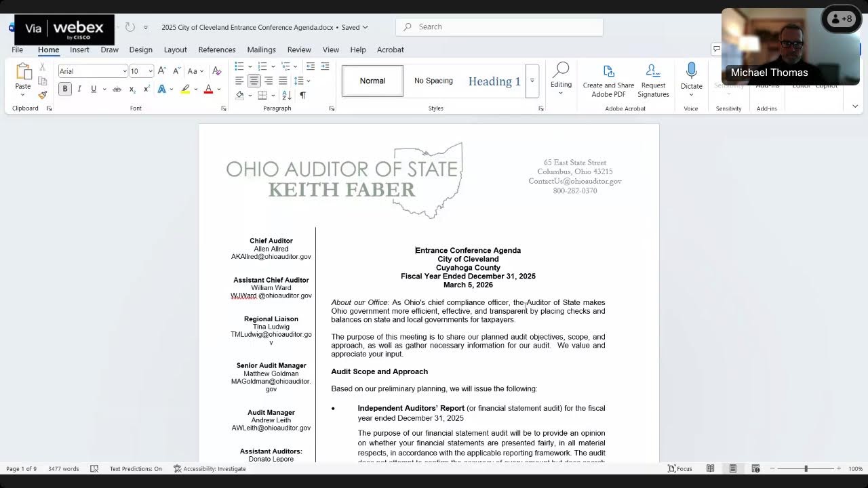Click the 100% zoom level
This screenshot has width=868, height=488.
[855, 468]
